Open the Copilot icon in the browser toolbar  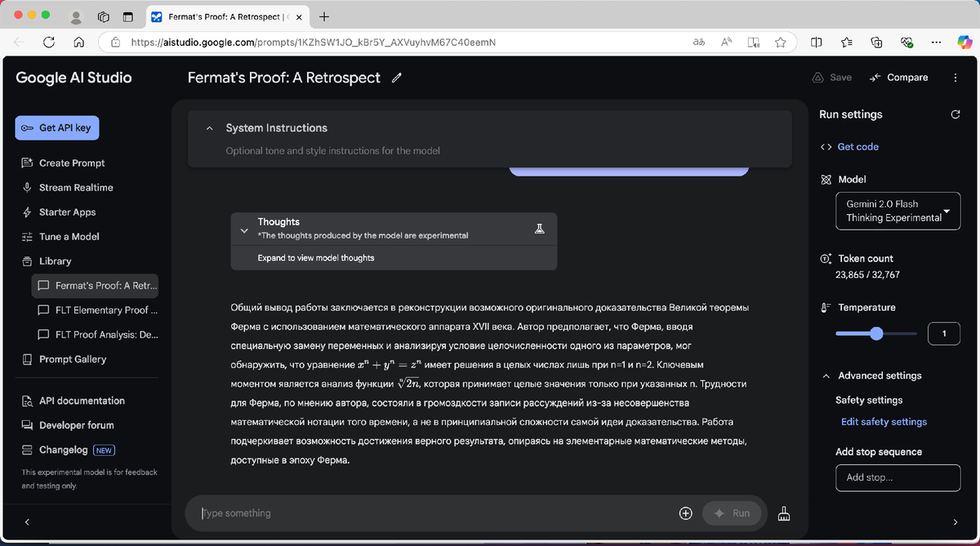coord(964,42)
